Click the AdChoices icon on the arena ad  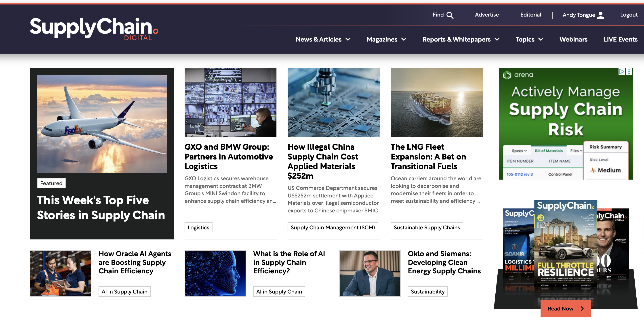point(621,72)
